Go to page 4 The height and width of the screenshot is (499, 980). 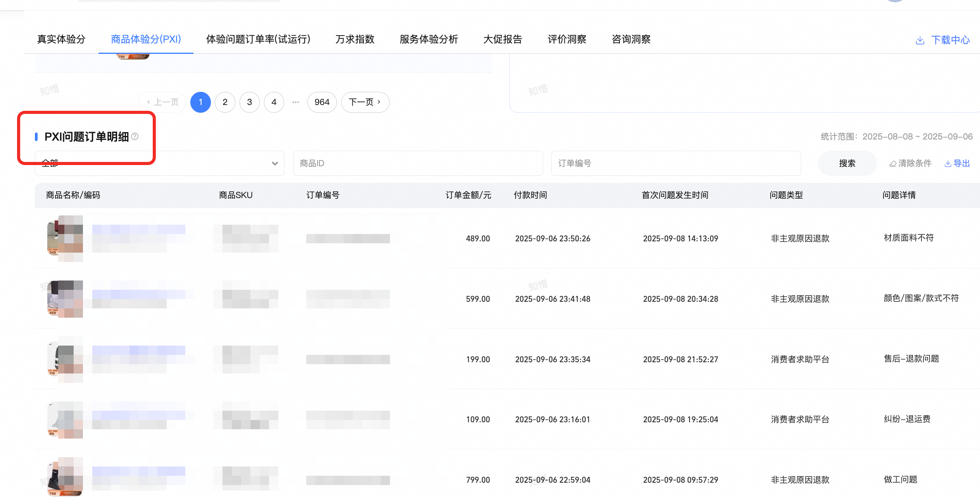(274, 102)
